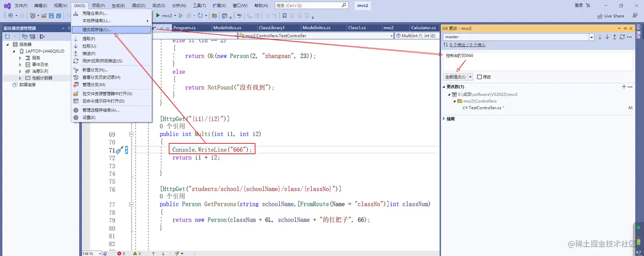Click the account icon next to 登录
Image resolution: width=644 pixels, height=256 pixels.
[588, 6]
